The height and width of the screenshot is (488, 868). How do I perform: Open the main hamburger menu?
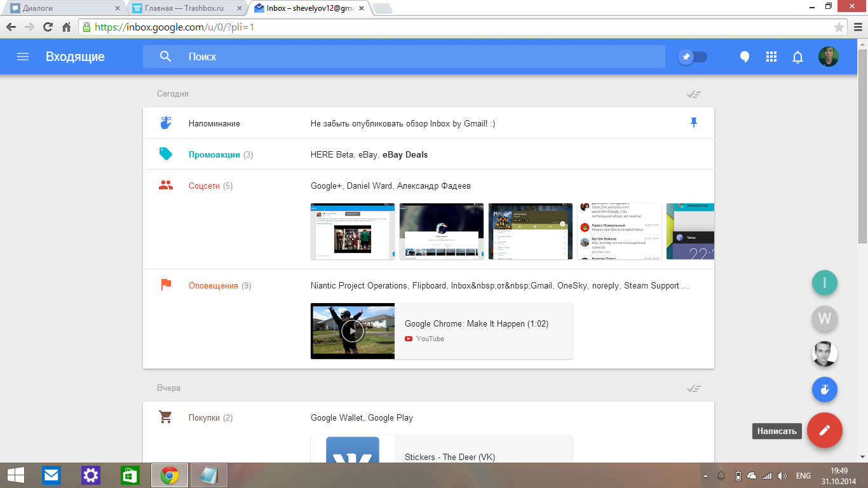coord(23,57)
